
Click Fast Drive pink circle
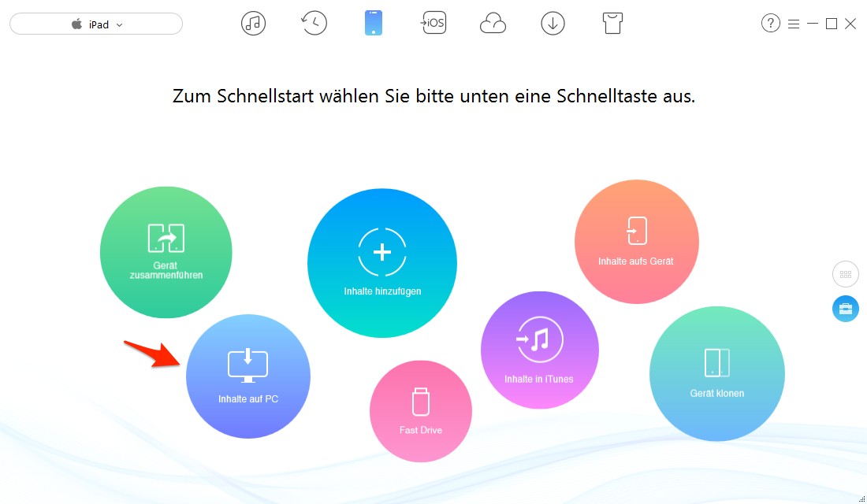[x=421, y=411]
